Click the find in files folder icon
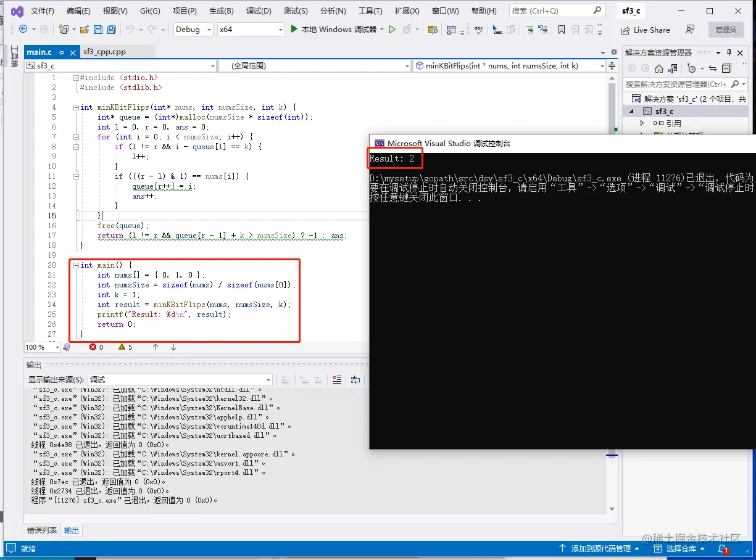 click(x=433, y=30)
